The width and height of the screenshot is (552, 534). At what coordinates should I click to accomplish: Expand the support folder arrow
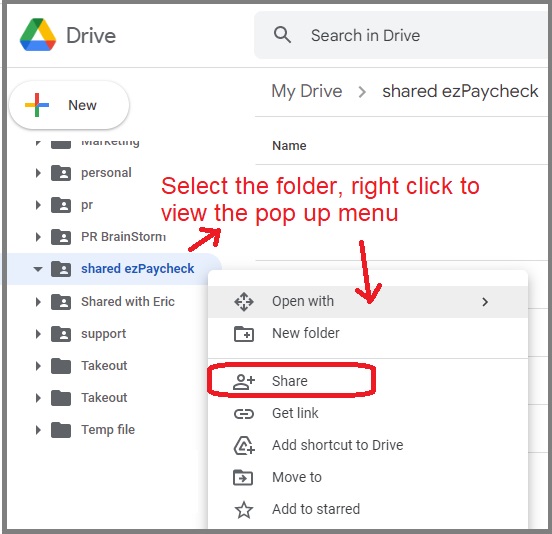[x=38, y=334]
